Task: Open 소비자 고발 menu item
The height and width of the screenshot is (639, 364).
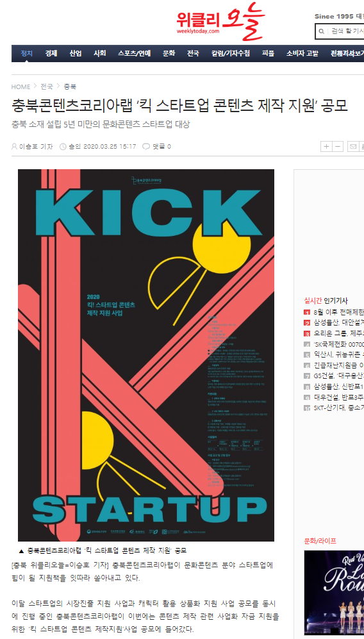Action: coord(302,53)
